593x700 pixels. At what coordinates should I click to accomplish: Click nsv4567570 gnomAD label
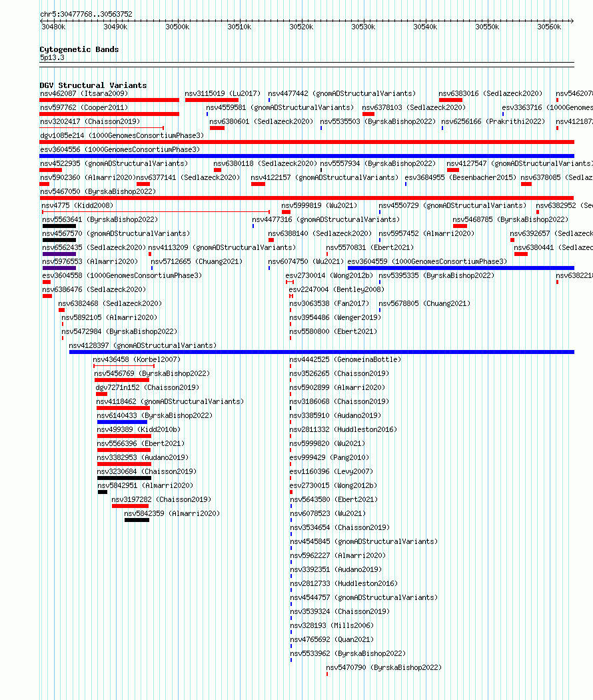tap(116, 233)
